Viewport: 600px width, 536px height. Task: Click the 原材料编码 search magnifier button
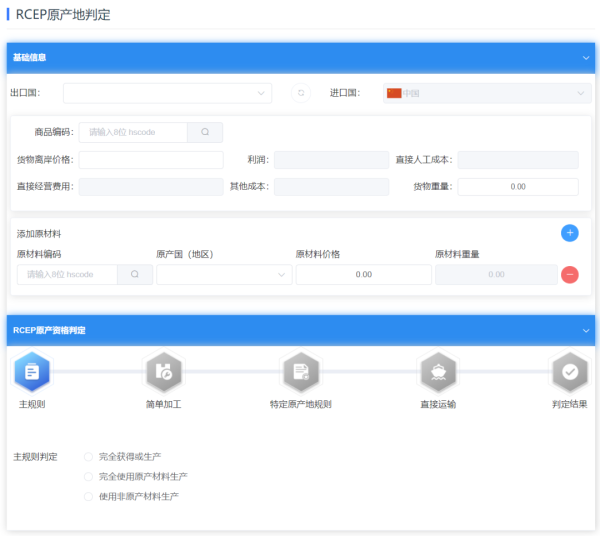tap(135, 274)
